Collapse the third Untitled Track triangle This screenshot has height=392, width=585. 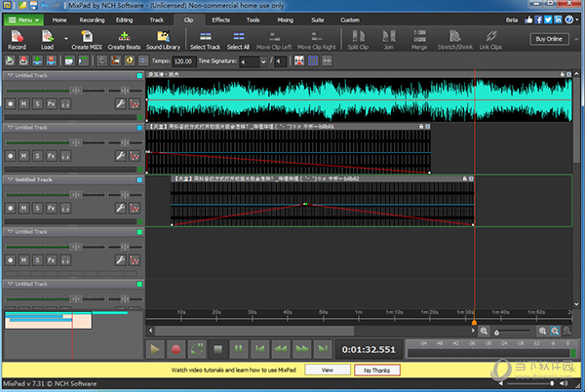11,179
